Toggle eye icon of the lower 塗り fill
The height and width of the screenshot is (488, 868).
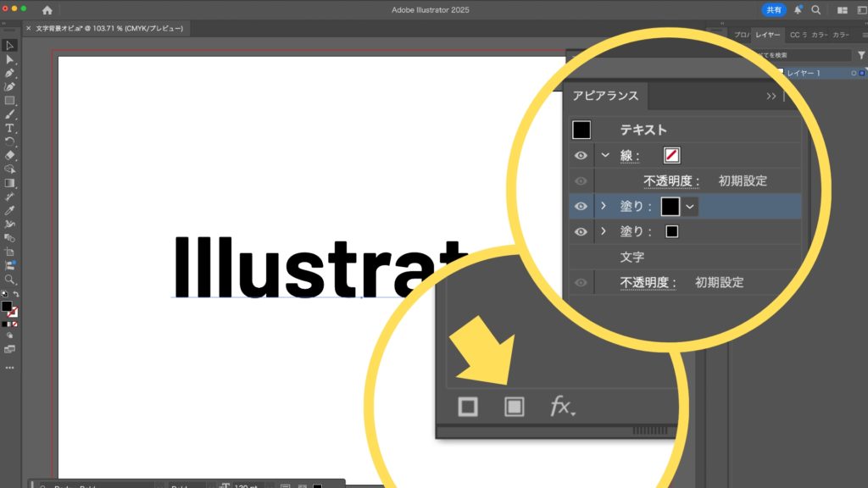pos(581,231)
